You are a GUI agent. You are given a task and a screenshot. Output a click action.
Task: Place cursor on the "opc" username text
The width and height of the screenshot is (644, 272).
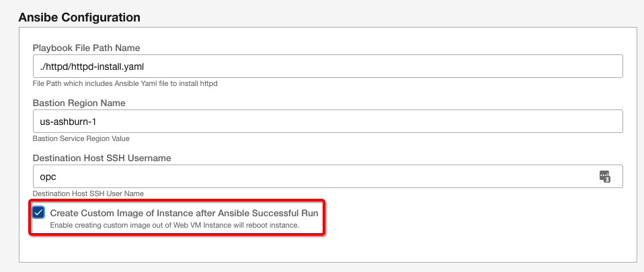pyautogui.click(x=48, y=177)
